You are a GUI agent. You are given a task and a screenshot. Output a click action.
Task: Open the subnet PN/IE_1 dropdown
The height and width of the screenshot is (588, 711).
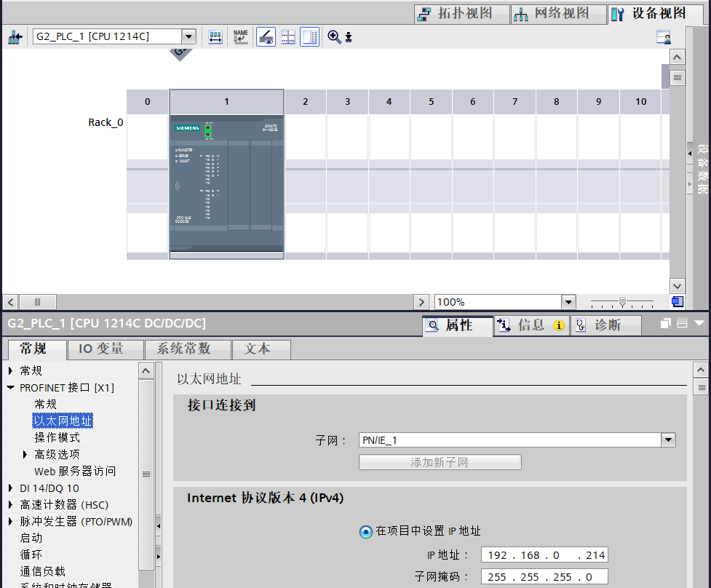tap(668, 440)
